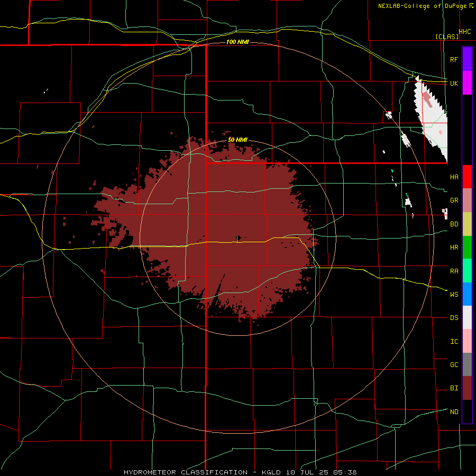
Task: Click the HA legend label
Action: click(454, 177)
